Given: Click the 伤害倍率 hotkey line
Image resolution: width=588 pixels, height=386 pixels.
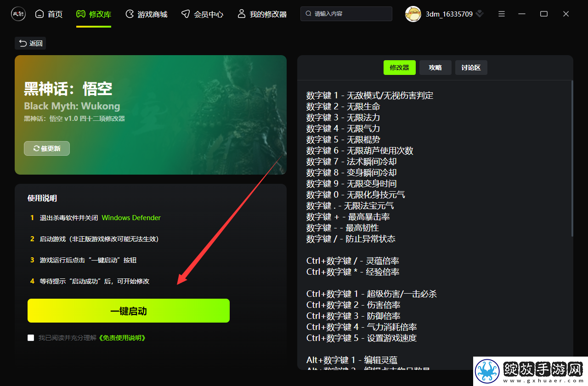Looking at the screenshot, I should click(x=353, y=305).
